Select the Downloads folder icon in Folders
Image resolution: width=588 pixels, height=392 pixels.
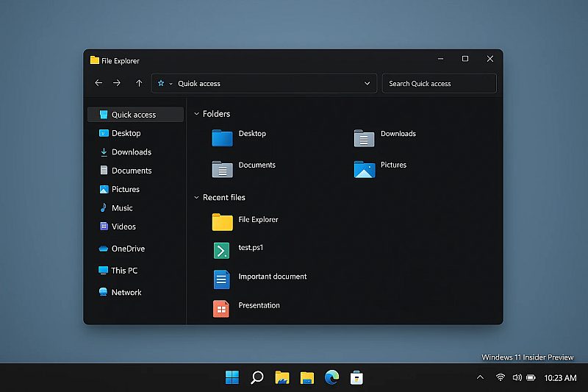click(x=364, y=138)
